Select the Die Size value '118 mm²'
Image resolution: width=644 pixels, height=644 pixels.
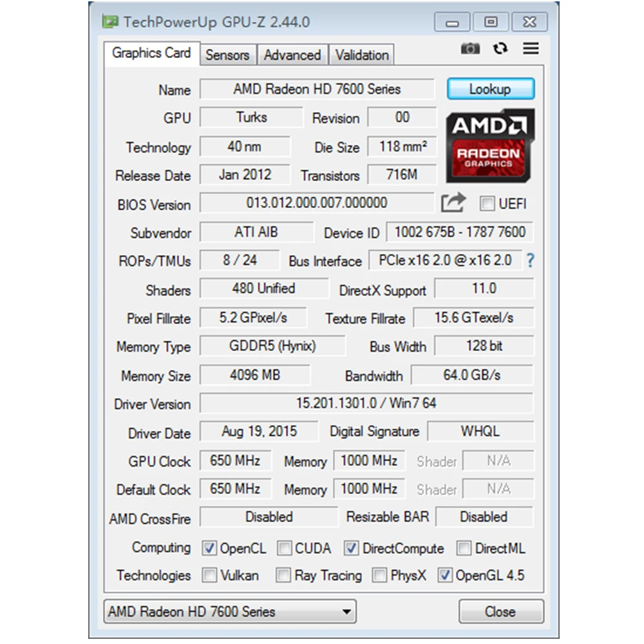pyautogui.click(x=402, y=147)
